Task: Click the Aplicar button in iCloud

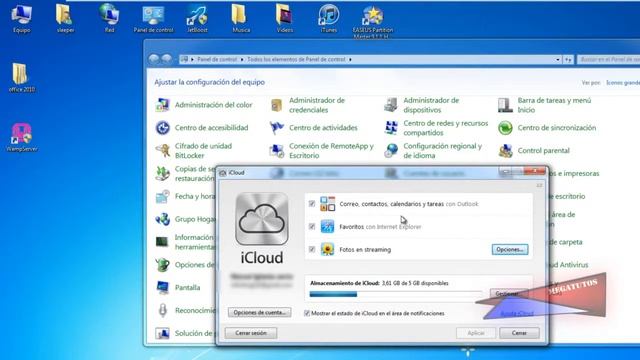Action: coord(476,333)
